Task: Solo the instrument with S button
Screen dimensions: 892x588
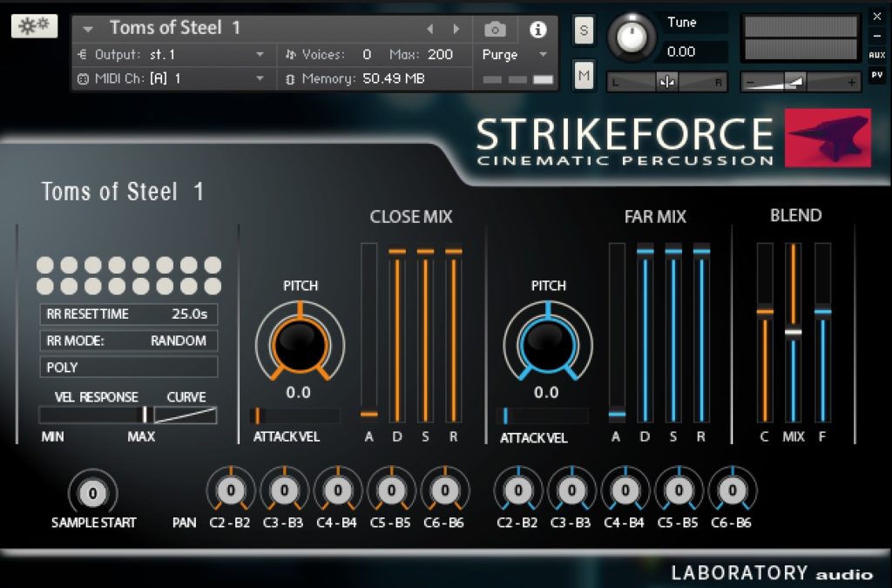Action: coord(584,30)
